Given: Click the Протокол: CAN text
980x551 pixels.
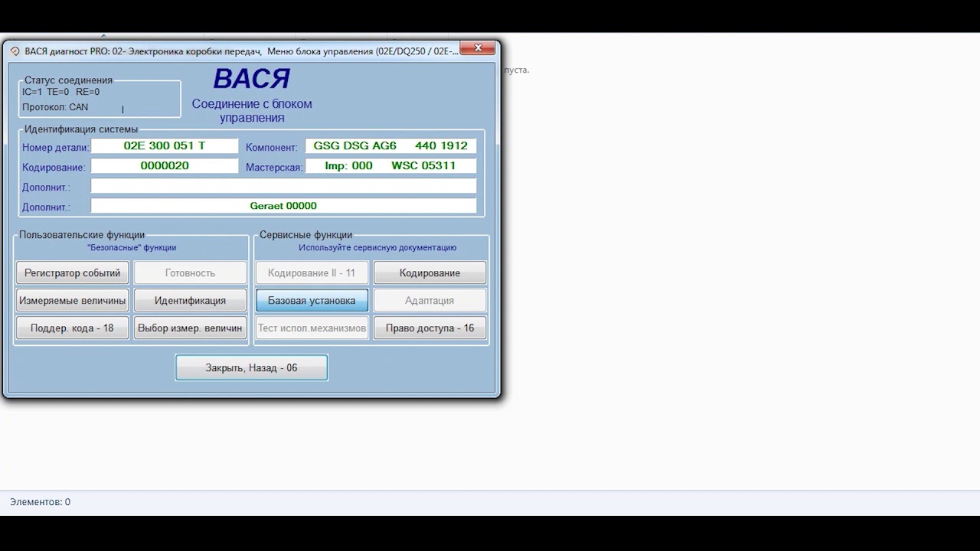Looking at the screenshot, I should tap(55, 107).
